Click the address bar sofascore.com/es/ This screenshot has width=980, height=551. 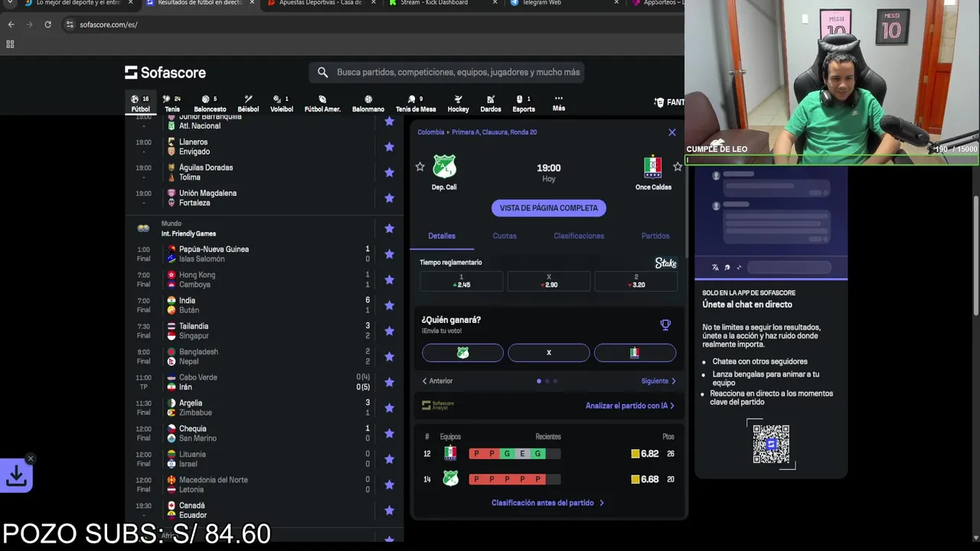click(x=108, y=24)
